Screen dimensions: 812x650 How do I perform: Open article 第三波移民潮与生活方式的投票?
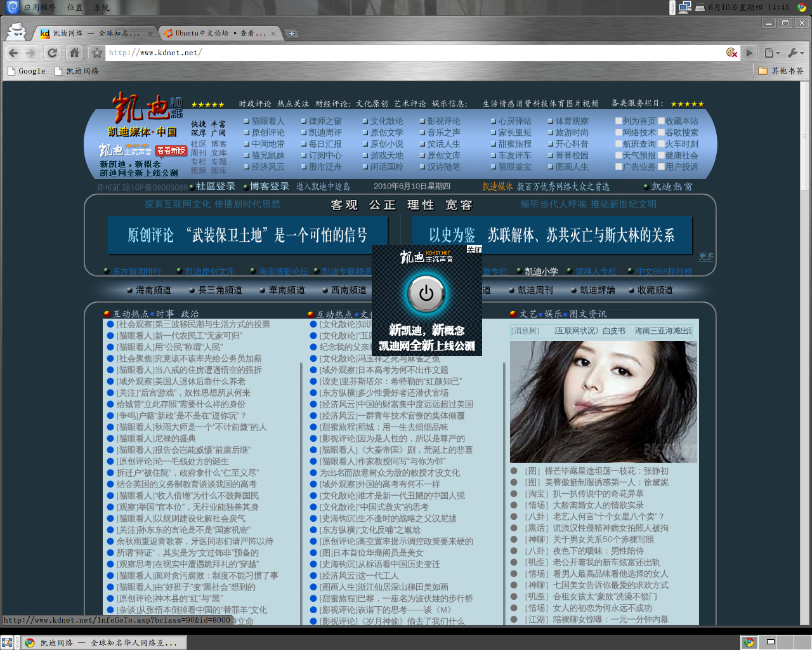(193, 324)
